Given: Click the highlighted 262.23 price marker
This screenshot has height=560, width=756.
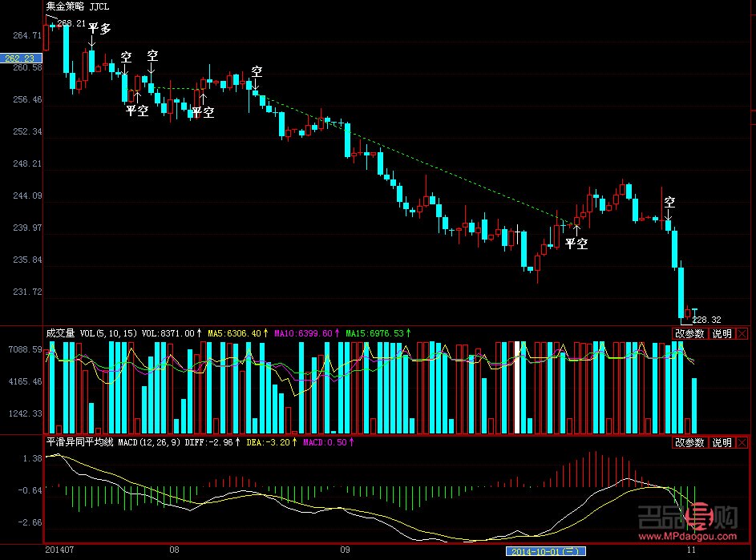Looking at the screenshot, I should tap(21, 58).
